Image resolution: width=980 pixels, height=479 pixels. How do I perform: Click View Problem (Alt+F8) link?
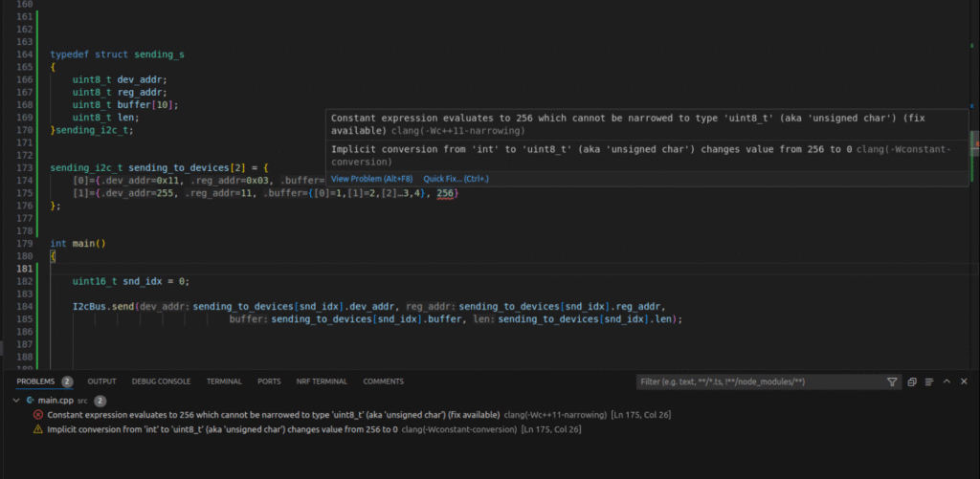pos(372,179)
